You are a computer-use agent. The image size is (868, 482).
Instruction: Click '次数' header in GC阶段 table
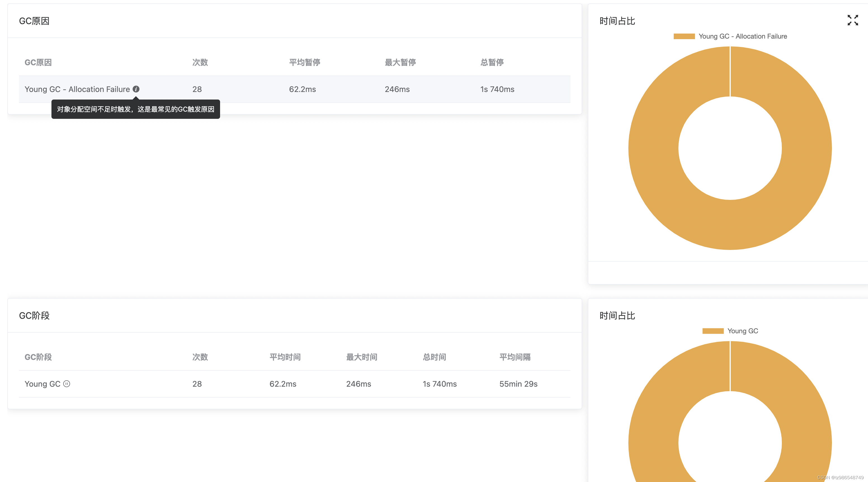(x=200, y=357)
